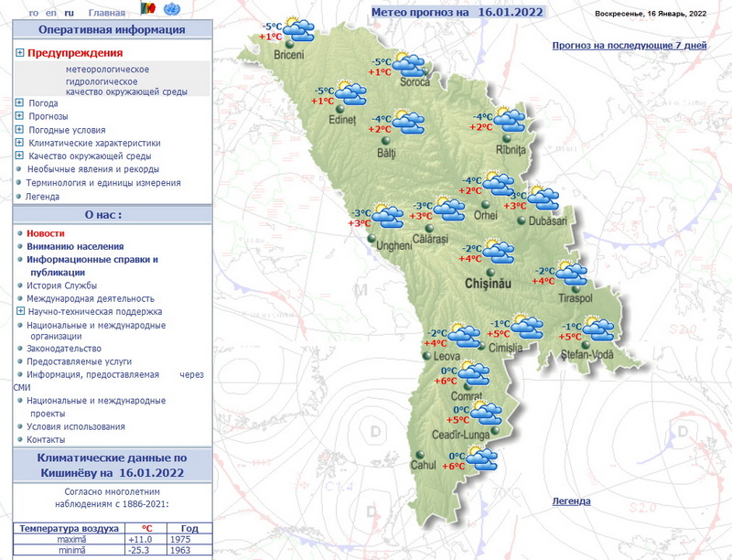
Task: Expand the Предупреждения section
Action: [x=20, y=53]
